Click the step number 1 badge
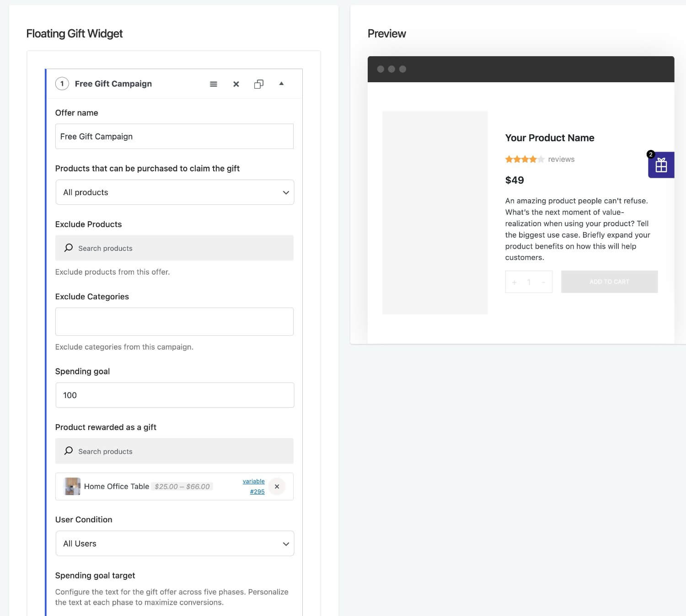The height and width of the screenshot is (616, 686). point(62,84)
